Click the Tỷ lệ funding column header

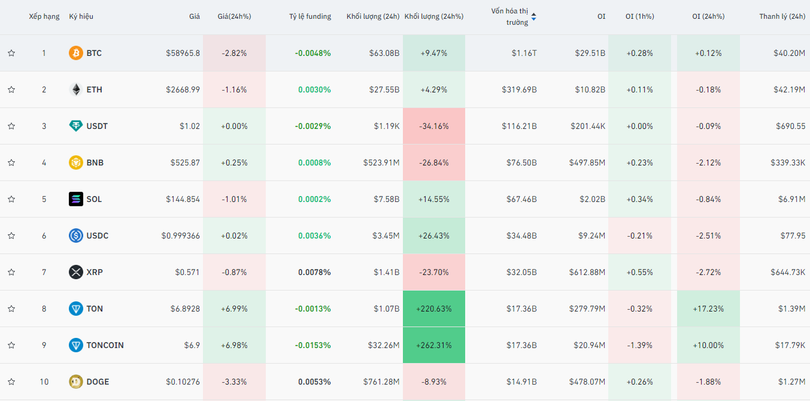click(x=309, y=17)
